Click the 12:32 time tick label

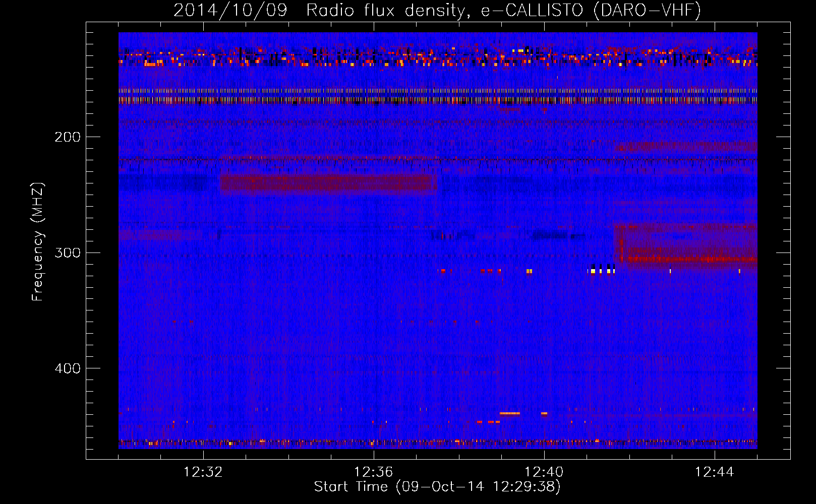(203, 472)
